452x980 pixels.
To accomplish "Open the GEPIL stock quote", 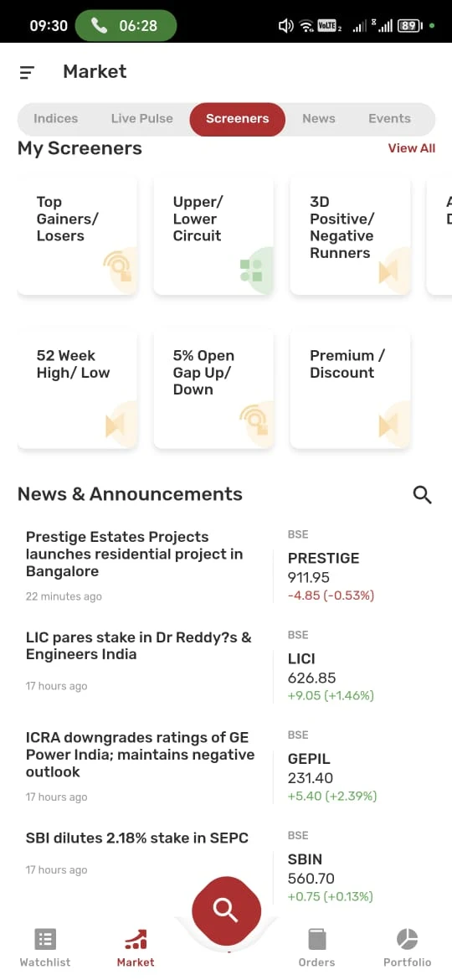I will (332, 768).
